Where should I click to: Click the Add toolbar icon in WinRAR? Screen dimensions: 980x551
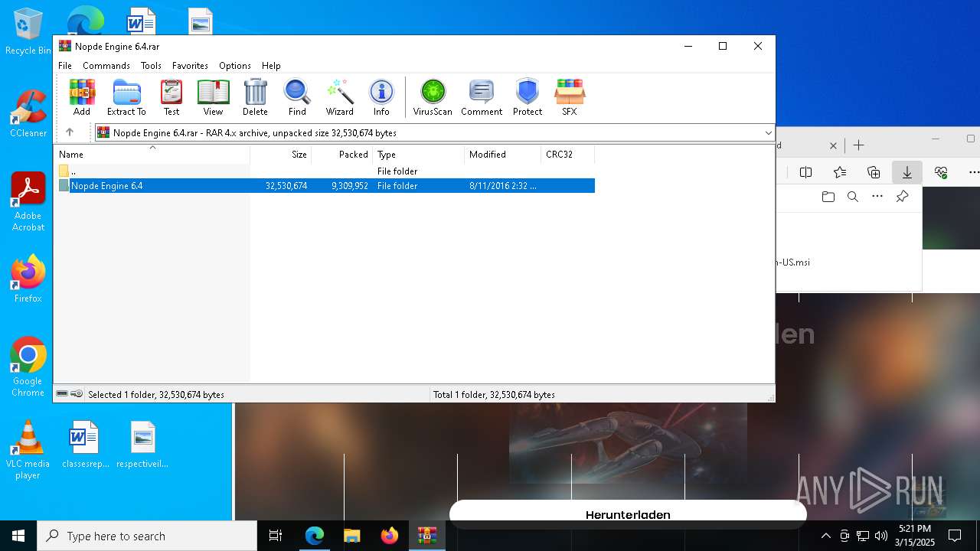(x=82, y=97)
